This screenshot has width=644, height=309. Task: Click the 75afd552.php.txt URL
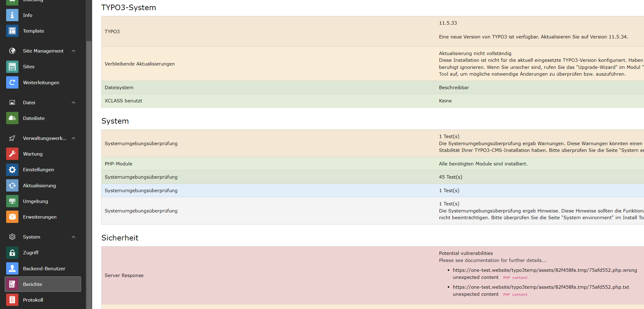click(541, 287)
